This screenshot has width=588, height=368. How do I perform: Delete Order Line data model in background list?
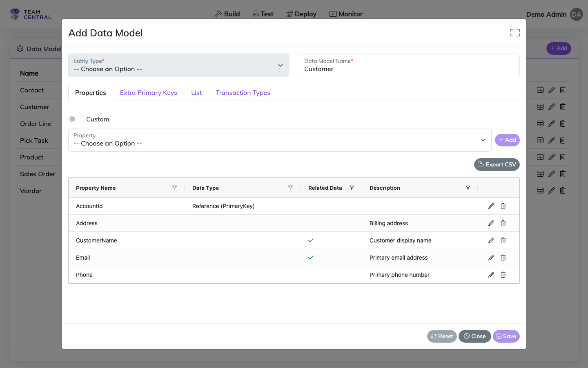(563, 123)
